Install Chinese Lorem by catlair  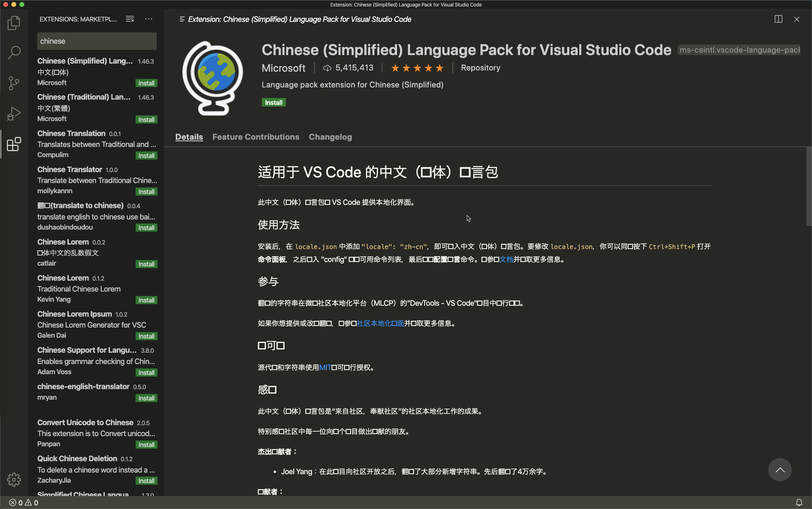coord(146,264)
